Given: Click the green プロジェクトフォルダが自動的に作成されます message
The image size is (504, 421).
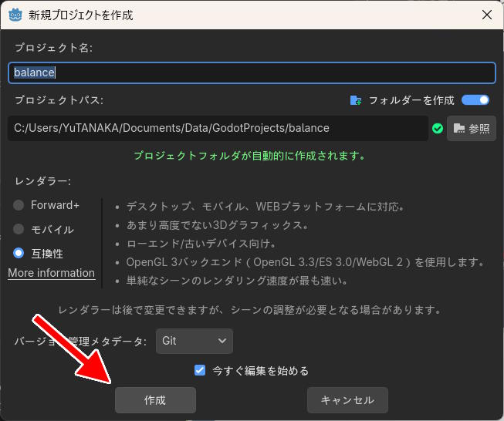Looking at the screenshot, I should (x=249, y=156).
